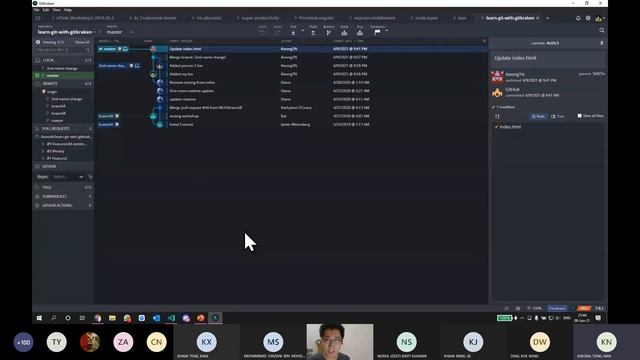This screenshot has height=360, width=640.
Task: Click the Branch toolbar icon
Action: [329, 32]
